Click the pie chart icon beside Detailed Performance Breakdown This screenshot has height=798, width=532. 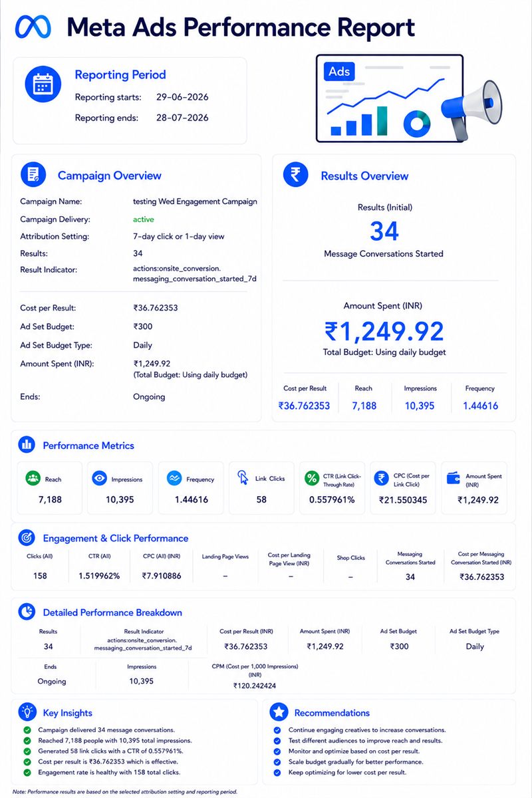27,611
